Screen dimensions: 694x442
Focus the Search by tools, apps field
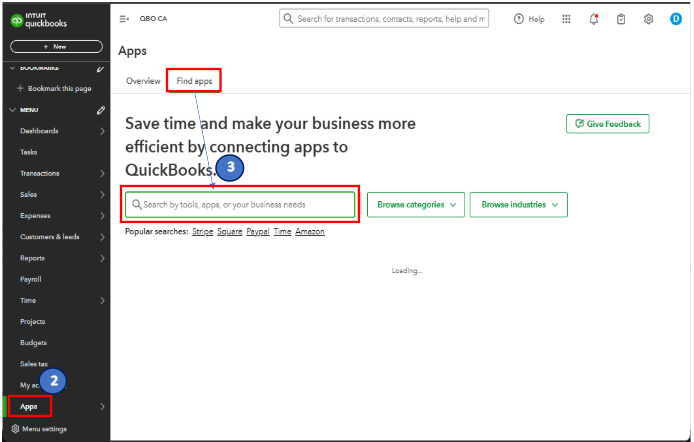pos(240,204)
